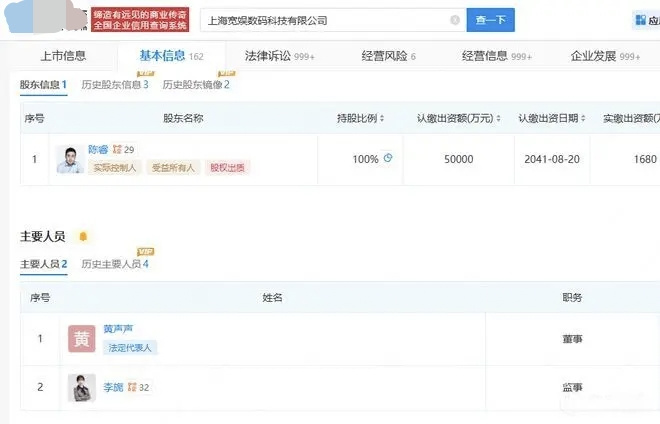The image size is (660, 424).
Task: Open 历史主要人员 VIP sub-tab
Action: point(114,264)
